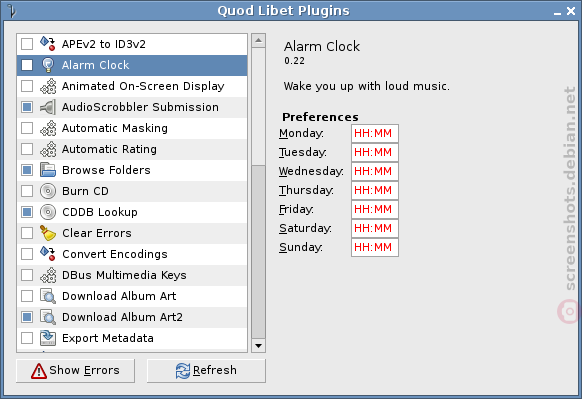Enable the Alarm Clock plugin checkbox
The width and height of the screenshot is (582, 399).
[27, 65]
